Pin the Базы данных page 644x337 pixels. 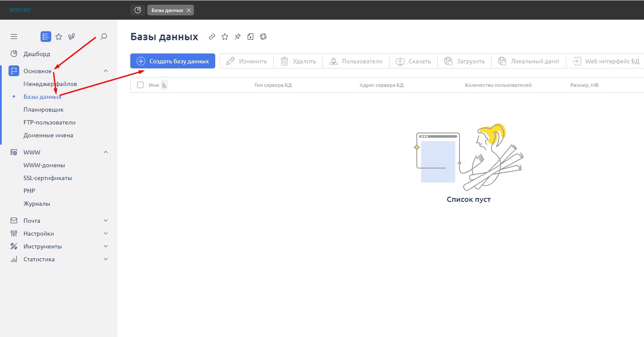click(237, 37)
